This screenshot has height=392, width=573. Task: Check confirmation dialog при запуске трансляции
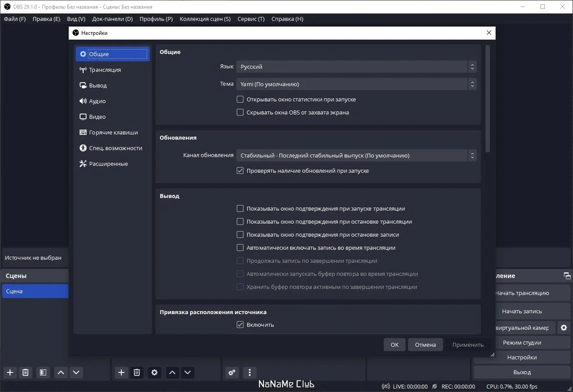coord(240,209)
